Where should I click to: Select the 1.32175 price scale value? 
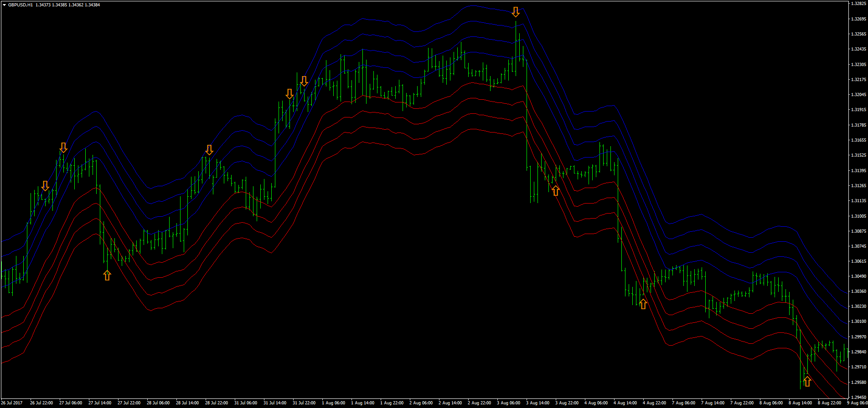(858, 79)
